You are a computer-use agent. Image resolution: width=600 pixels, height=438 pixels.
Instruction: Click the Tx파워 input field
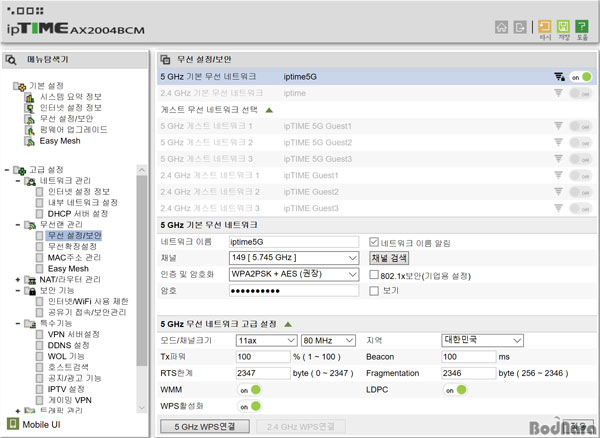coord(263,357)
